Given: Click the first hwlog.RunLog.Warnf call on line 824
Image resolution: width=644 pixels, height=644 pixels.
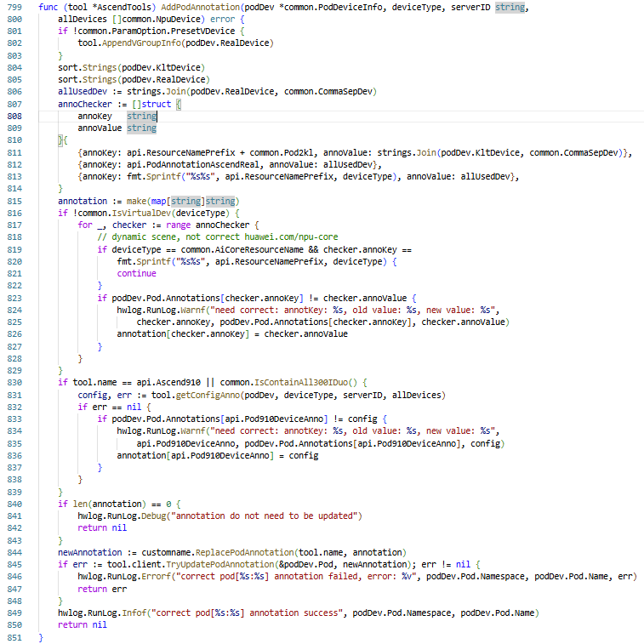Looking at the screenshot, I should click(161, 310).
